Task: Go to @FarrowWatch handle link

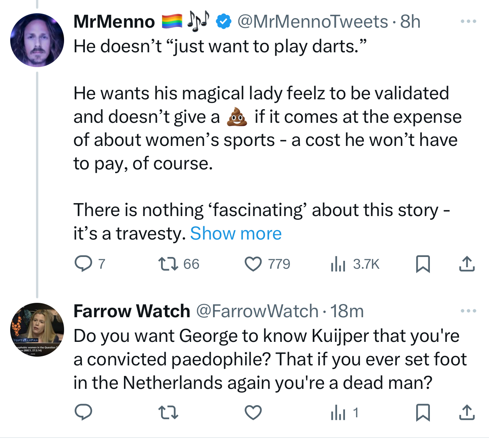Action: coord(257,311)
